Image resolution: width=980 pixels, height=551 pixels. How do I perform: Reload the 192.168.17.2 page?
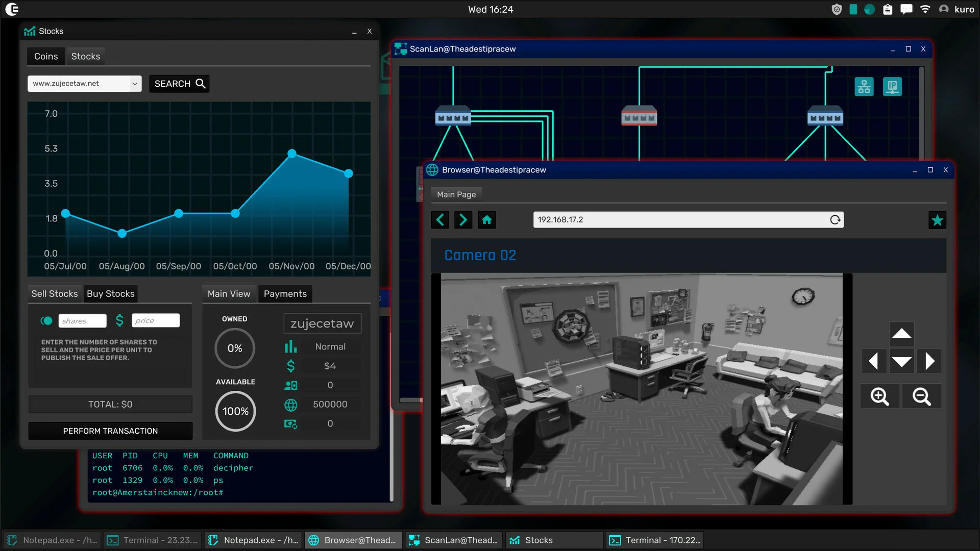pyautogui.click(x=835, y=219)
